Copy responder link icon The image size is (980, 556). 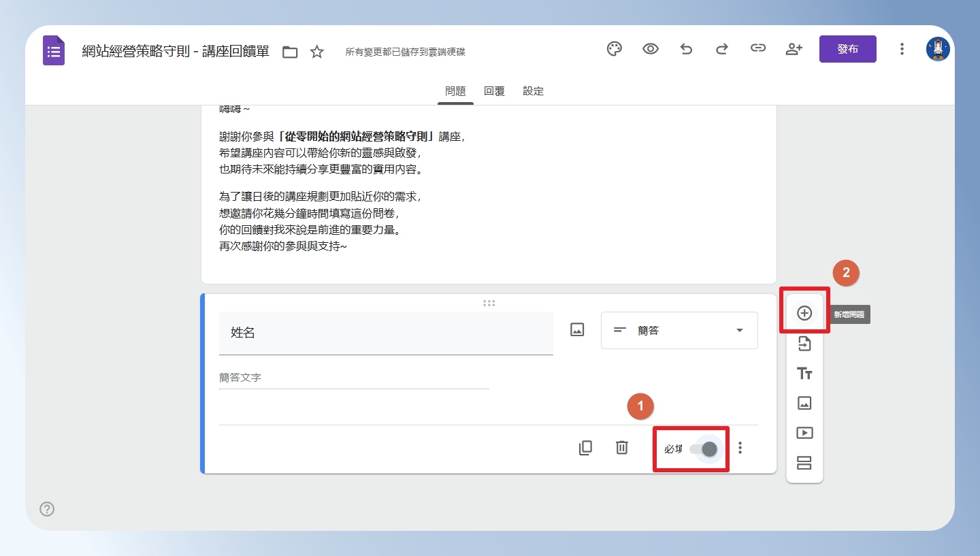757,49
